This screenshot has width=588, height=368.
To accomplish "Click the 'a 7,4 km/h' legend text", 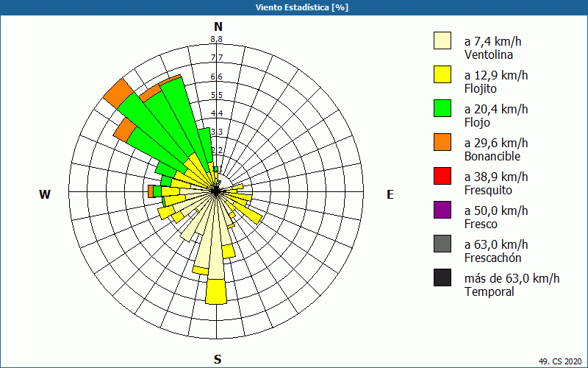I will tap(492, 41).
